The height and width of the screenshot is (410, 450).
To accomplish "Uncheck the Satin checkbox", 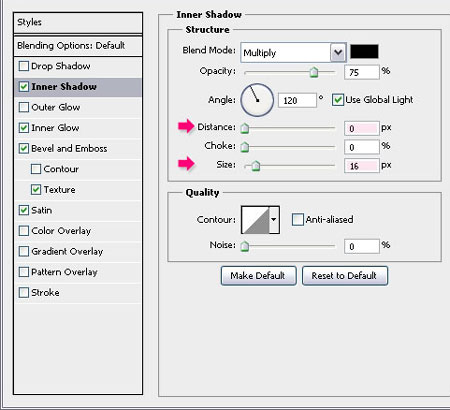I will (24, 210).
